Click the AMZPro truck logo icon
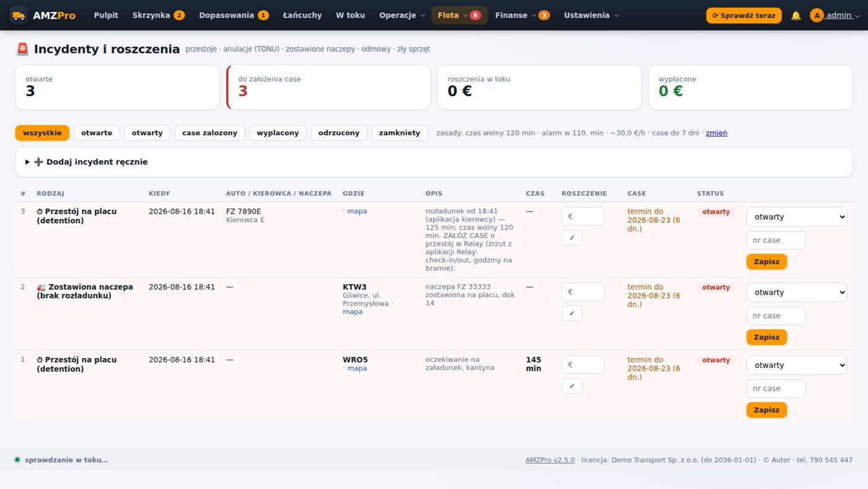This screenshot has height=489, width=868. click(x=19, y=16)
